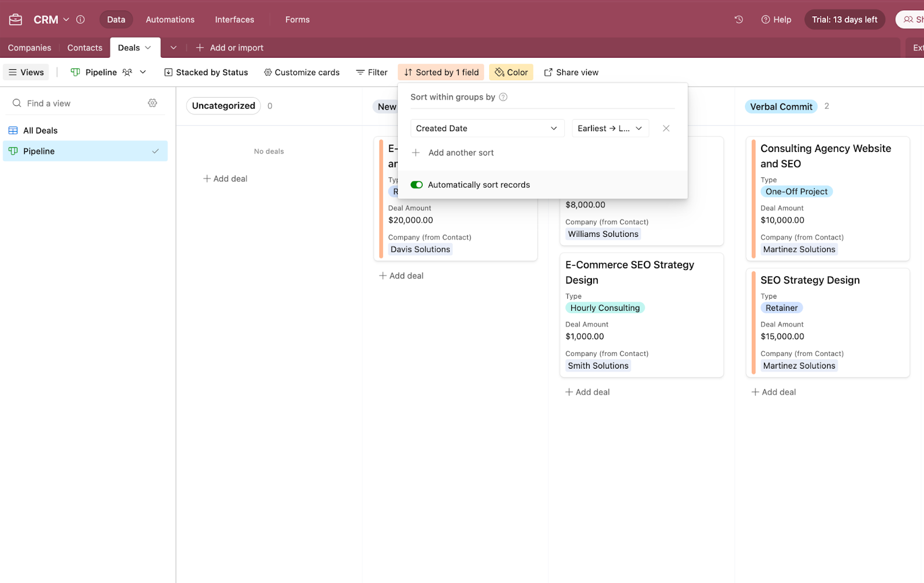Click the Uncategorized stack label
Image resolution: width=924 pixels, height=583 pixels.
pyautogui.click(x=223, y=106)
